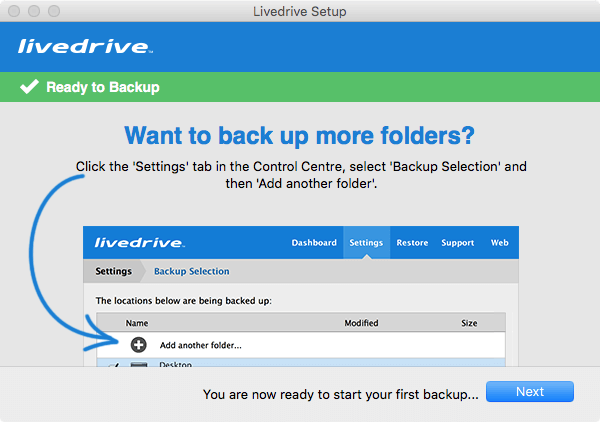
Task: Click the plus icon next to Add another folder
Action: pyautogui.click(x=139, y=345)
